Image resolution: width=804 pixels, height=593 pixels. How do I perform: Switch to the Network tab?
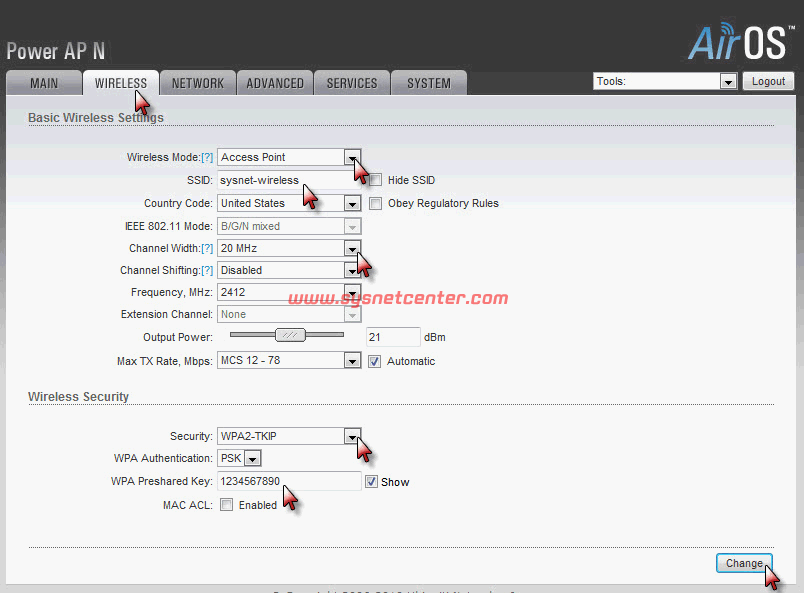pyautogui.click(x=197, y=83)
